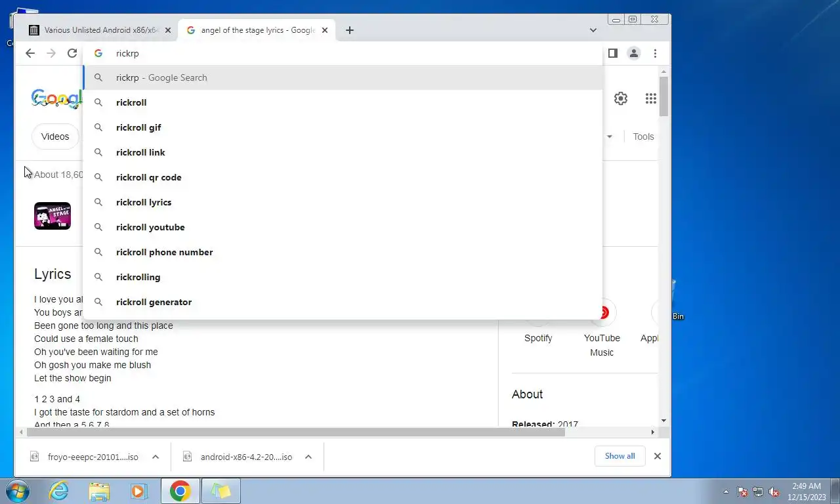The width and height of the screenshot is (840, 504).
Task: Open android-x86-4.2 iso download item
Action: [x=239, y=457]
